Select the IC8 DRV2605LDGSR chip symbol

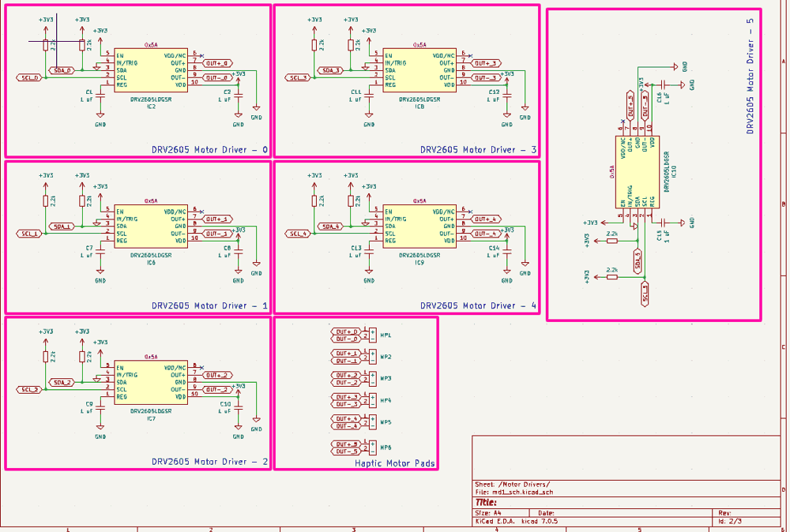[x=419, y=70]
